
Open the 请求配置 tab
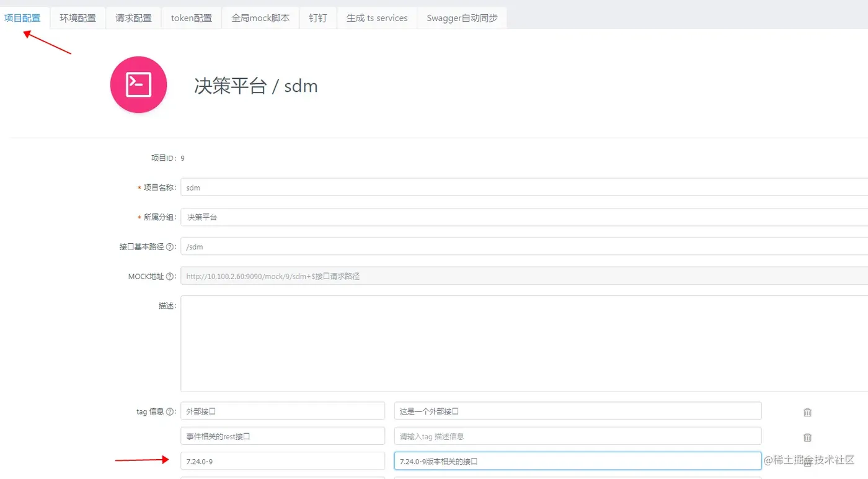click(x=133, y=18)
